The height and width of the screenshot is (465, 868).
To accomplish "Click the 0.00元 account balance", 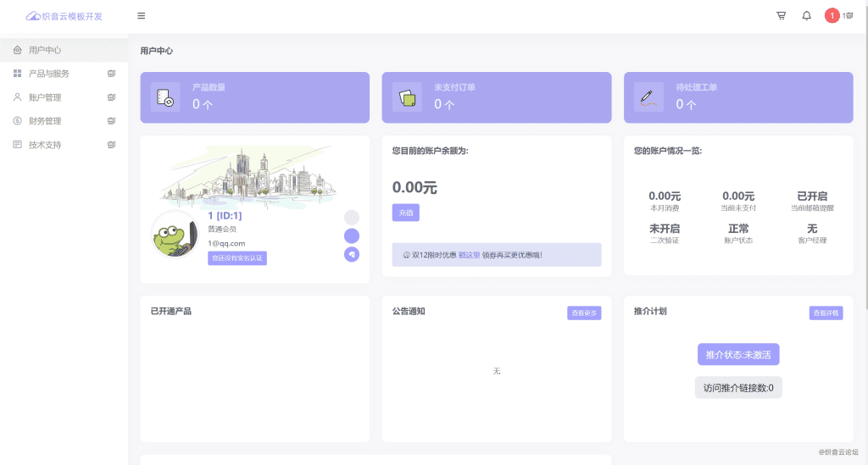I will [415, 187].
